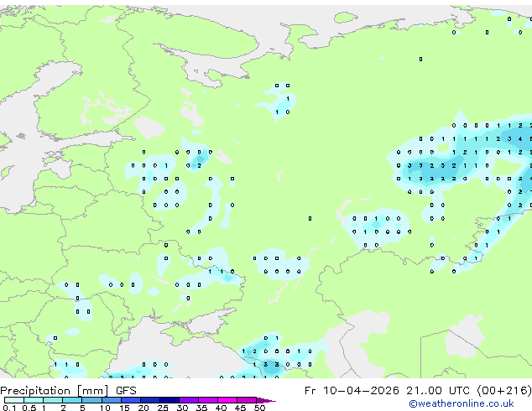This screenshot has height=411, width=532.
Task: Click the '(00+216)' forecast offset text
Action: coord(503,390)
